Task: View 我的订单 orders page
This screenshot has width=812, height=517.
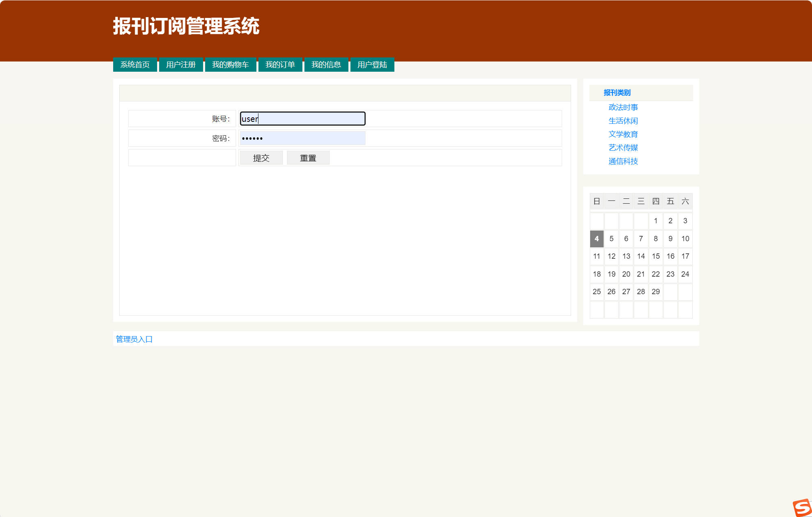Action: pos(280,64)
